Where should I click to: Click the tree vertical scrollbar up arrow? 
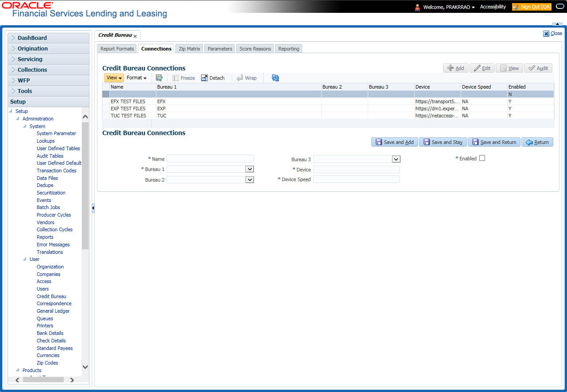tap(85, 116)
